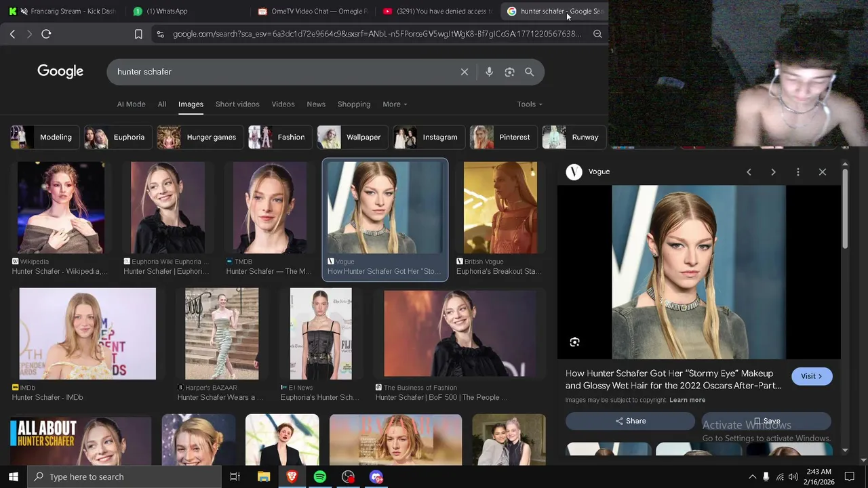Screen dimensions: 868x488
Task: Click the browser address bar URL
Action: (377, 34)
